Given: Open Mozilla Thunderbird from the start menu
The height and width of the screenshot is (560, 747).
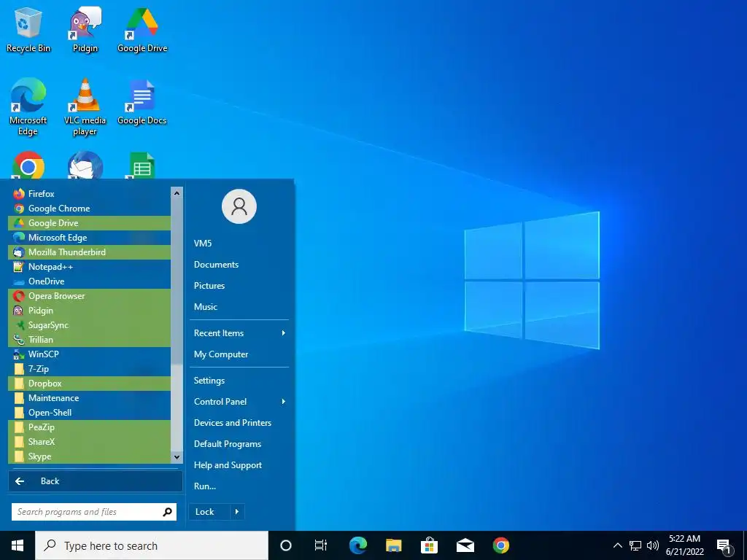Looking at the screenshot, I should (x=89, y=252).
